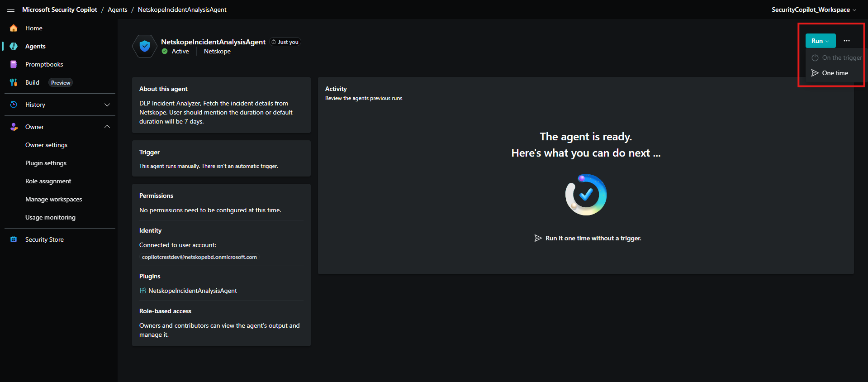This screenshot has height=382, width=868.
Task: Click the Build tools icon
Action: pyautogui.click(x=14, y=82)
